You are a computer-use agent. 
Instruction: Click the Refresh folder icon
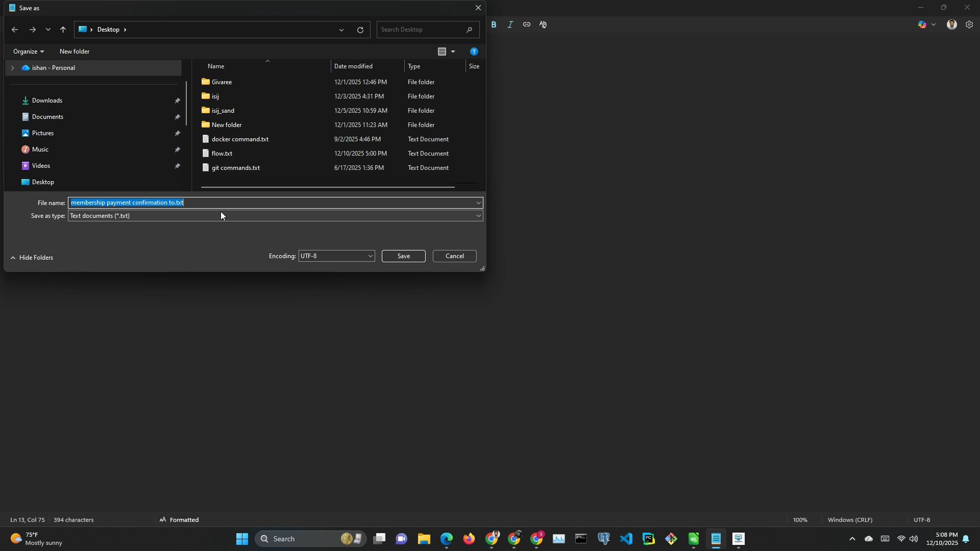(360, 30)
